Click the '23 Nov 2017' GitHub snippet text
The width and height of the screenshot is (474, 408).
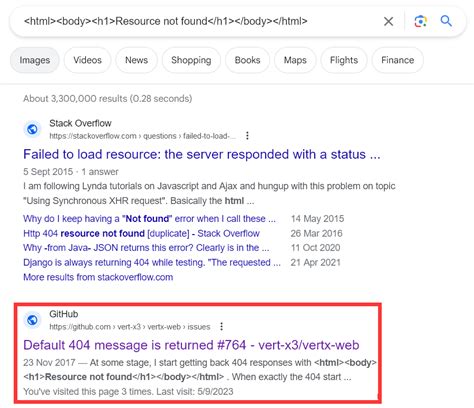[200, 370]
